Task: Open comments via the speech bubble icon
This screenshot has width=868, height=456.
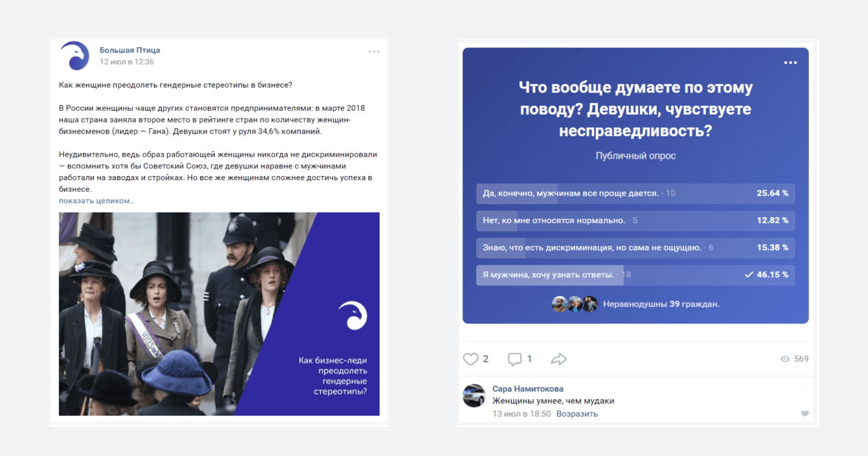Action: (515, 359)
